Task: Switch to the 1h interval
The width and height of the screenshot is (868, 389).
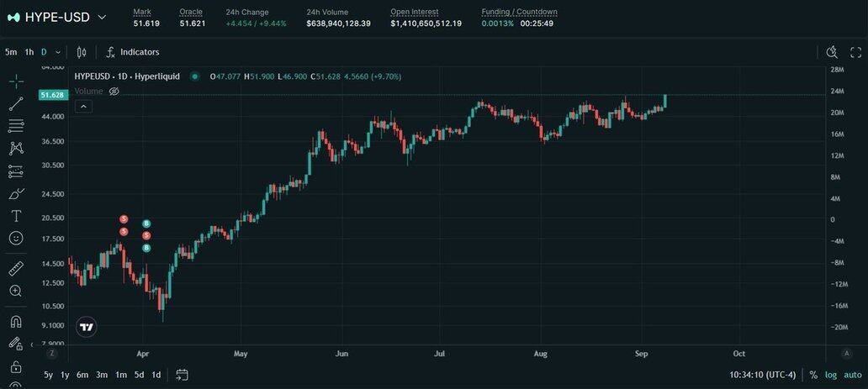Action: pos(29,53)
